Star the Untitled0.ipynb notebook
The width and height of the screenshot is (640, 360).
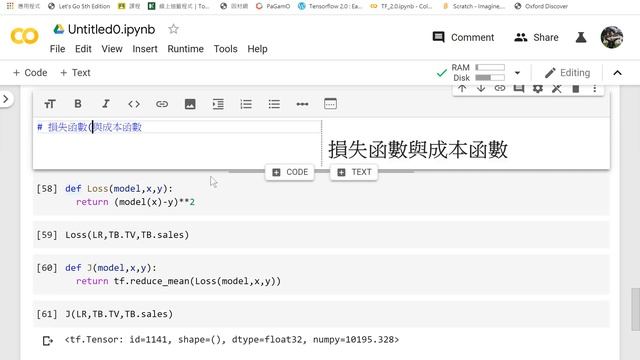pyautogui.click(x=173, y=29)
